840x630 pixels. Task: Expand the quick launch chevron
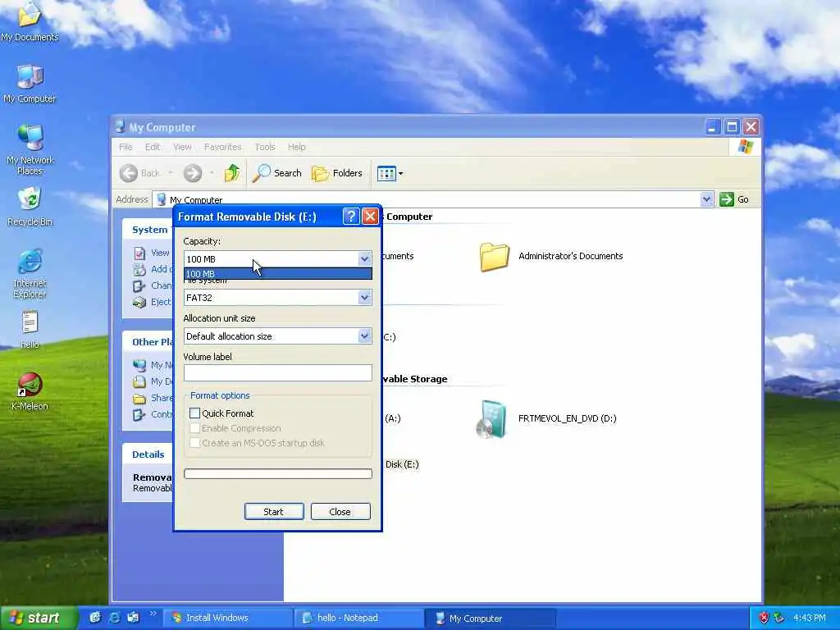click(153, 614)
